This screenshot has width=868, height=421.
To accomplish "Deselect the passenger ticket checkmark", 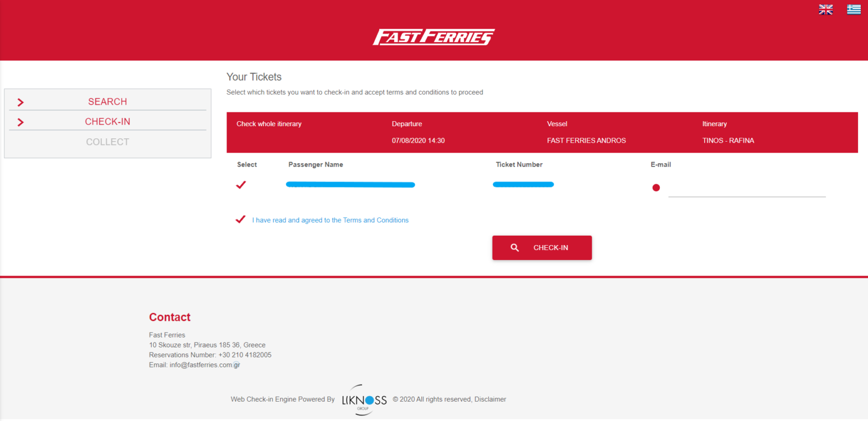I will click(241, 184).
